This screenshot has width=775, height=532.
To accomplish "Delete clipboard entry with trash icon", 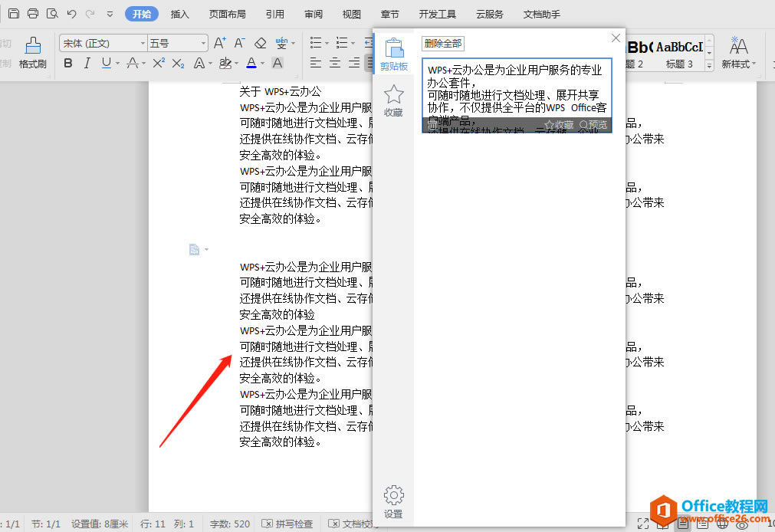I will coord(432,125).
